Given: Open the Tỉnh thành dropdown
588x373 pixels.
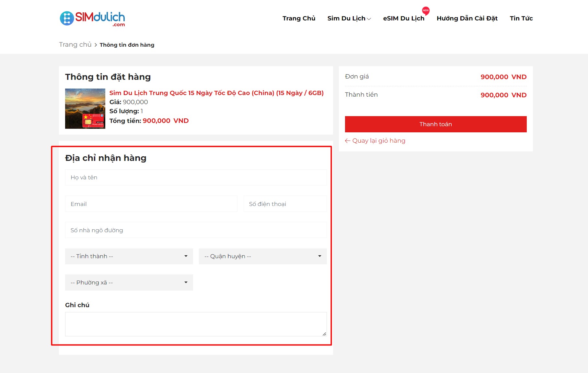Looking at the screenshot, I should tap(129, 256).
